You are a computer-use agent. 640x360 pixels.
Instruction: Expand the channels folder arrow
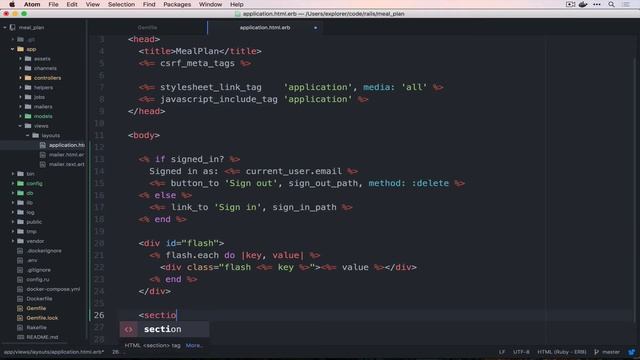tap(20, 68)
